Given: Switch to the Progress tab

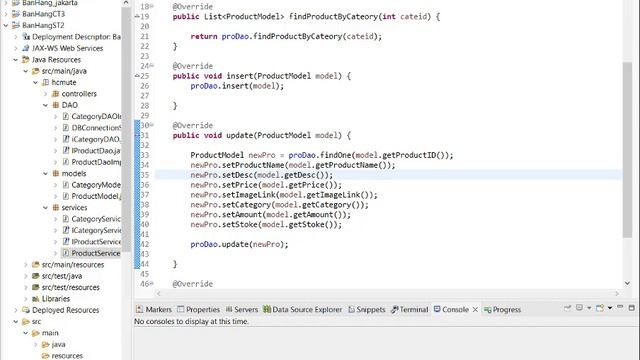Looking at the screenshot, I should pos(502,310).
